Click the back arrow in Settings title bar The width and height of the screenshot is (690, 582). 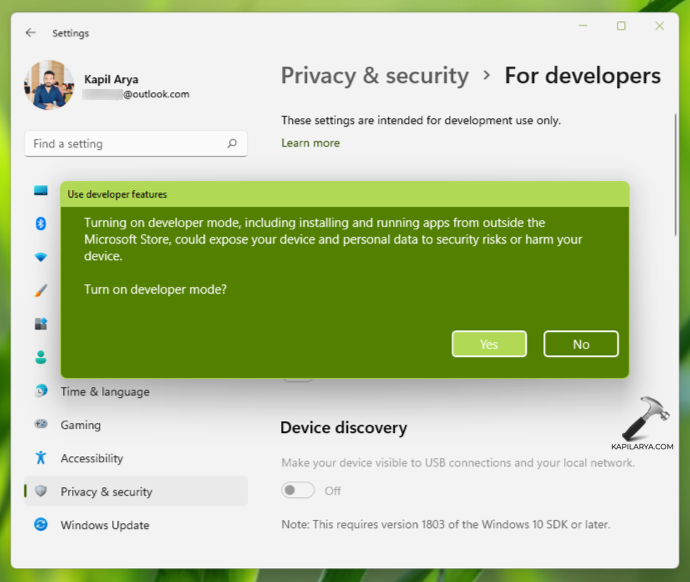click(x=31, y=33)
